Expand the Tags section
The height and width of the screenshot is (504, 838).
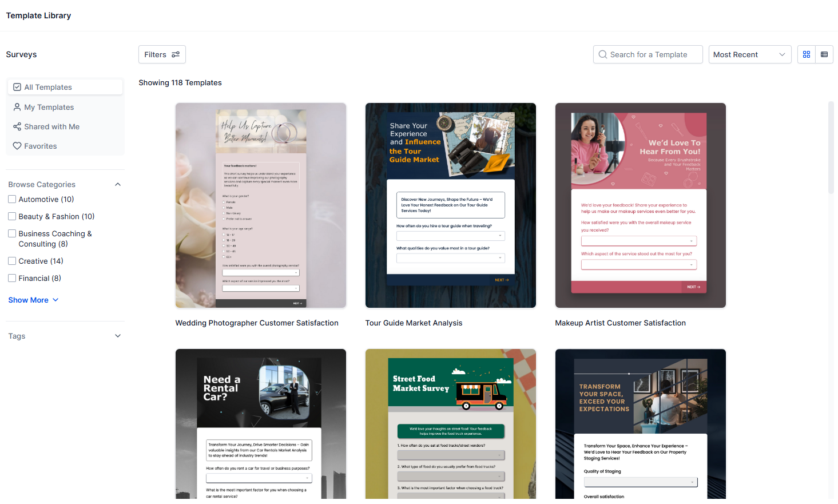point(118,336)
